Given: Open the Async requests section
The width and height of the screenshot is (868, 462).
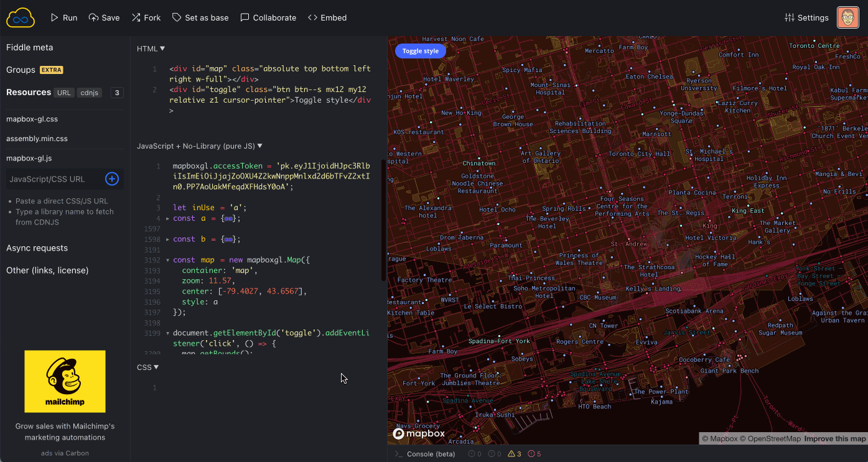Looking at the screenshot, I should click(x=37, y=247).
